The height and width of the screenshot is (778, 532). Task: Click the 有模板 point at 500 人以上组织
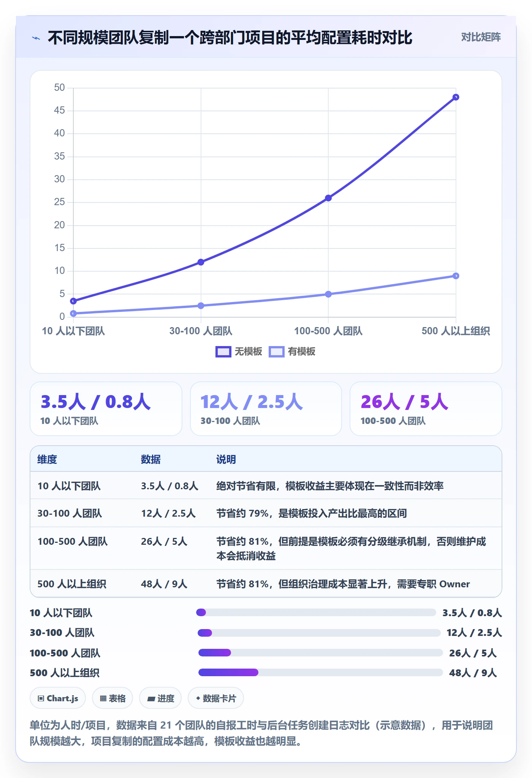[456, 276]
